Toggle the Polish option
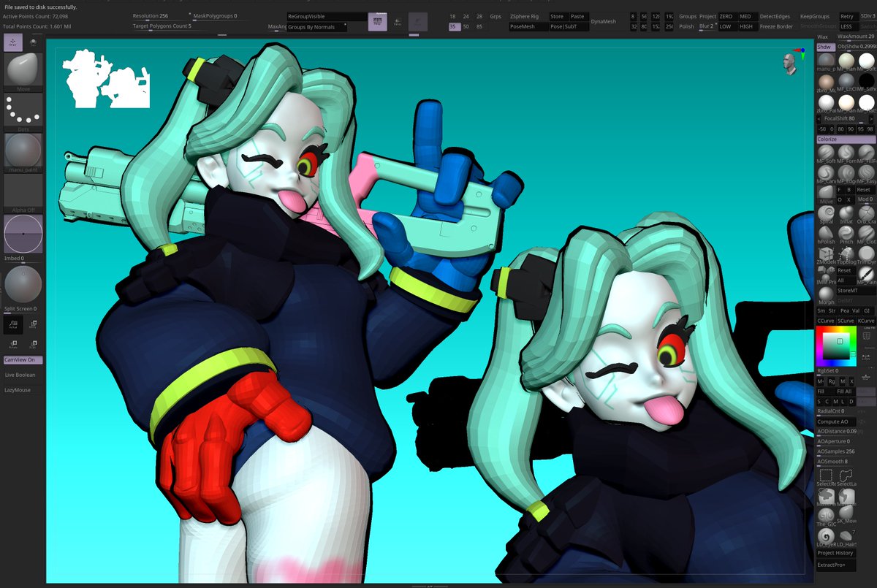 (687, 26)
